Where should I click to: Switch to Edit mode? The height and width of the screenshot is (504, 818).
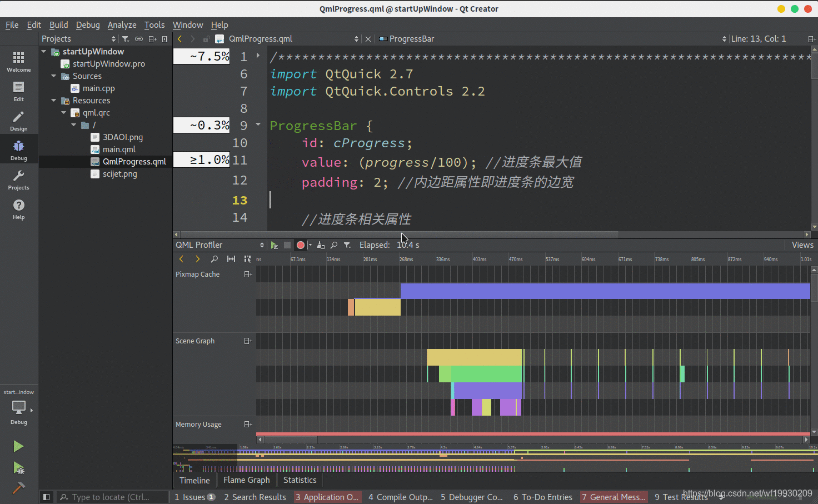click(18, 91)
